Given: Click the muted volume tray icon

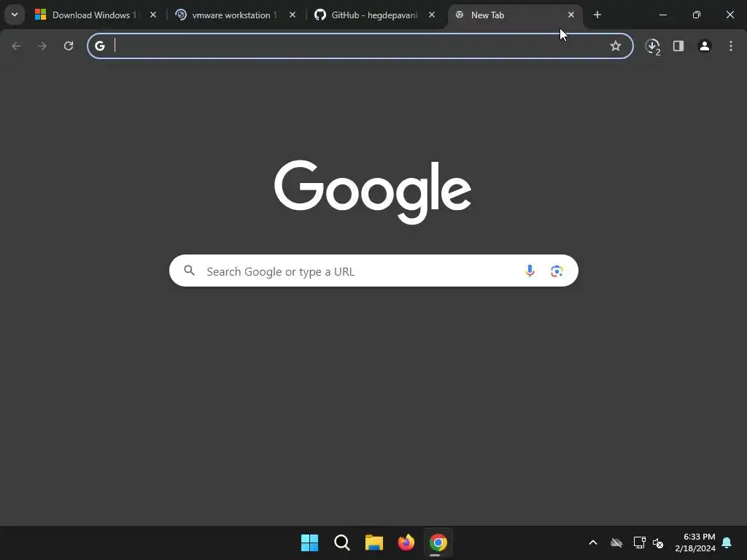Looking at the screenshot, I should coord(658,542).
